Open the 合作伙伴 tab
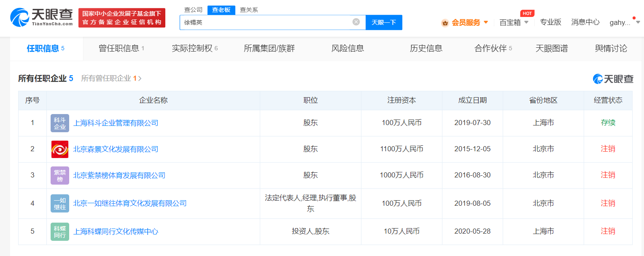644x256 pixels. (493, 49)
